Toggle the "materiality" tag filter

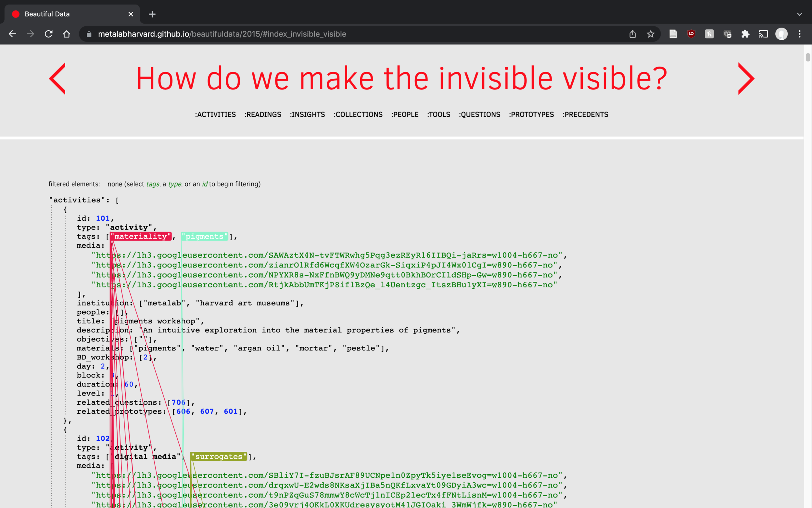[x=141, y=237]
